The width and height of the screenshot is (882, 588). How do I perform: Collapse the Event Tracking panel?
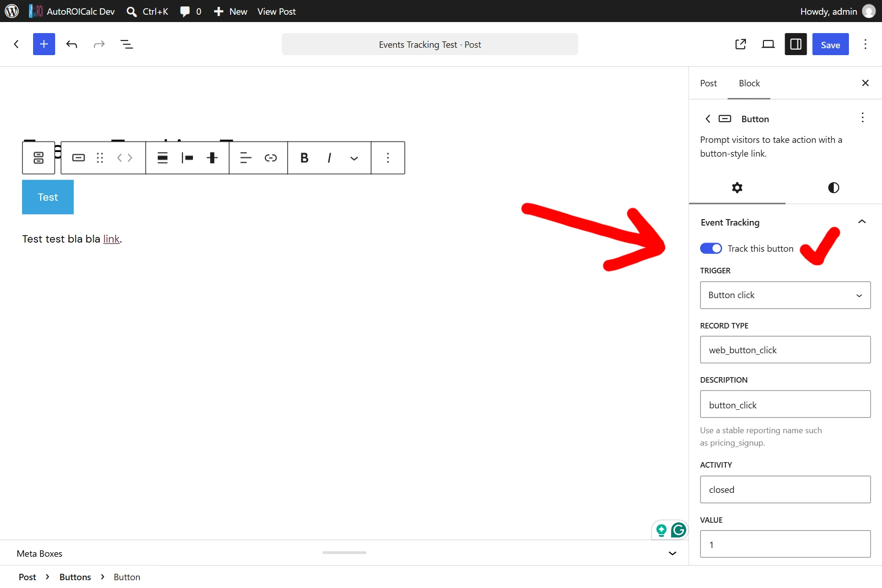(x=862, y=222)
